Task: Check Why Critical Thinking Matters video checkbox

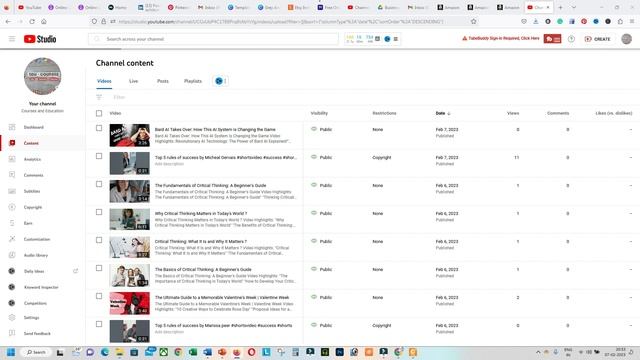Action: coord(99,212)
